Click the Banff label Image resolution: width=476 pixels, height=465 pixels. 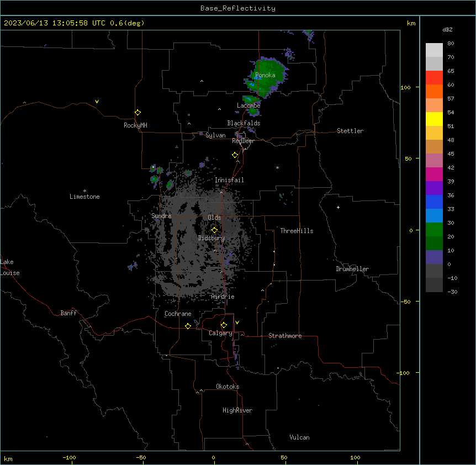coord(68,313)
